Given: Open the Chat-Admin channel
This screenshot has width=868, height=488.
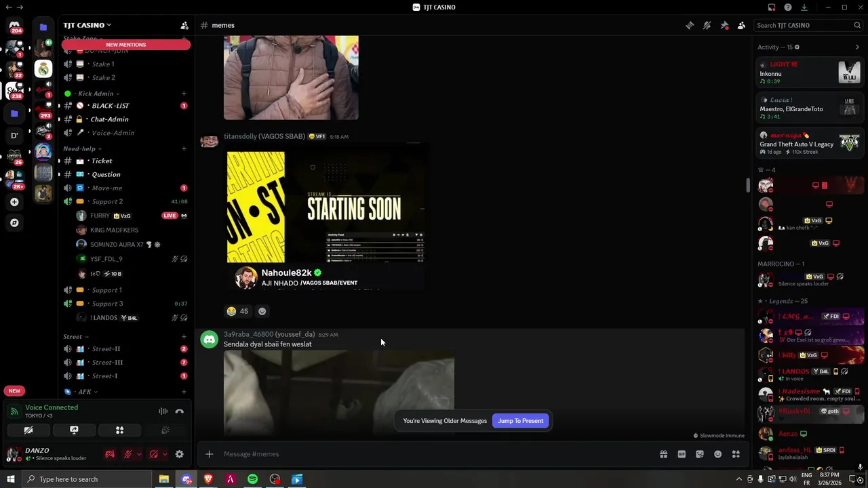Looking at the screenshot, I should pyautogui.click(x=125, y=119).
